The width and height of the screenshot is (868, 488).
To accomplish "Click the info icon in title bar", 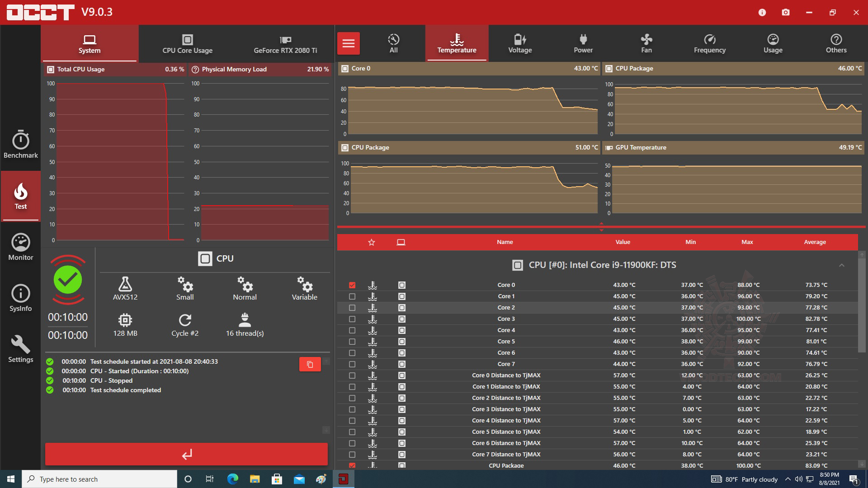I will (762, 12).
